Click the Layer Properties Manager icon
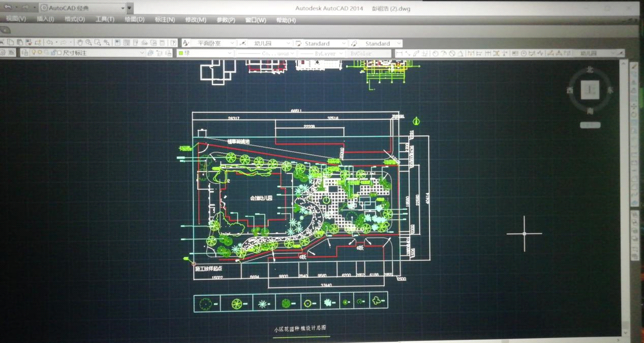The image size is (644, 343). coord(24,53)
